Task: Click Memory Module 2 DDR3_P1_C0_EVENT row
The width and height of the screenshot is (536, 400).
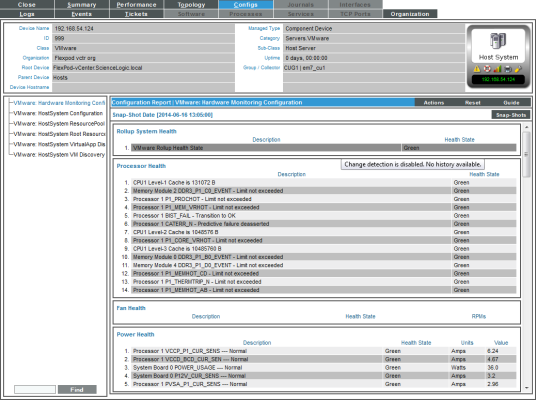Action: tap(323, 191)
